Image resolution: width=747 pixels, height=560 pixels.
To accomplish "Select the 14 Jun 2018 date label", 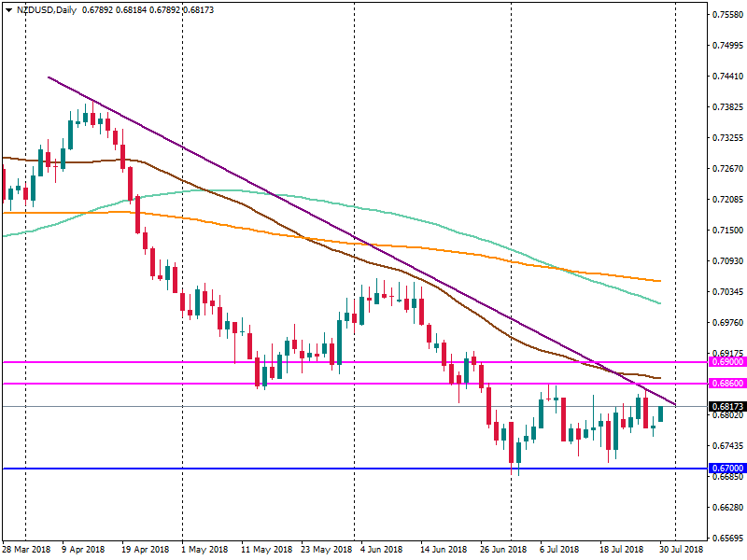I will tap(444, 550).
